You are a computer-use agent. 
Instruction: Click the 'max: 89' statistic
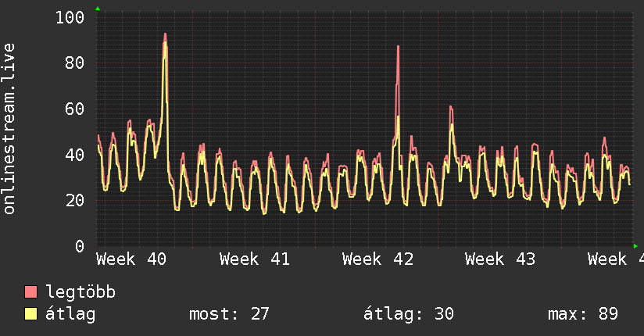coord(583,314)
